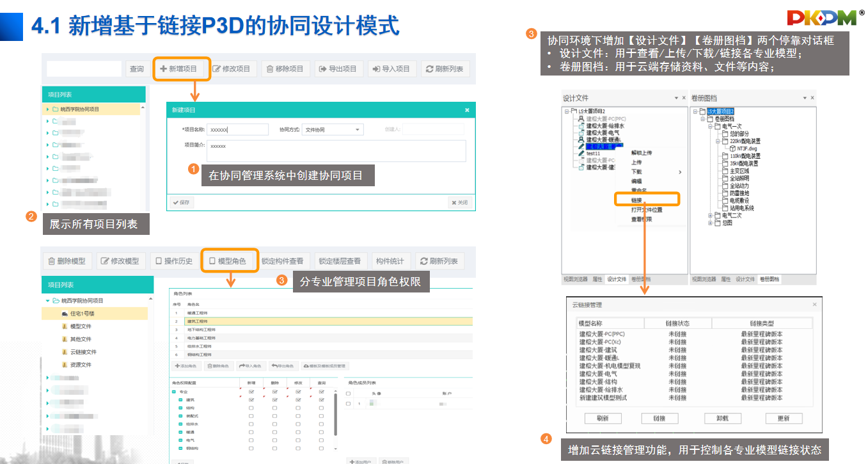Image resolution: width=868 pixels, height=464 pixels.
Task: Refresh via 刷新列表 in model toolbar
Action: tap(440, 261)
